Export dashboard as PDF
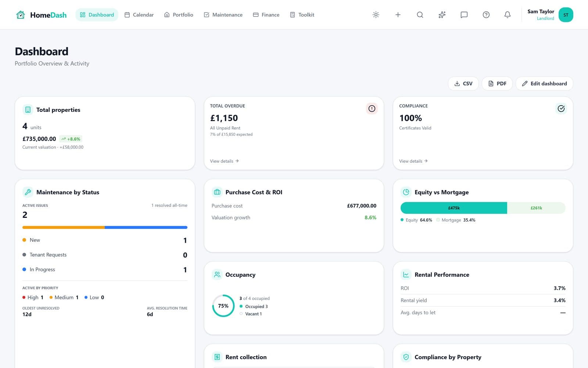This screenshot has height=368, width=588. tap(497, 84)
